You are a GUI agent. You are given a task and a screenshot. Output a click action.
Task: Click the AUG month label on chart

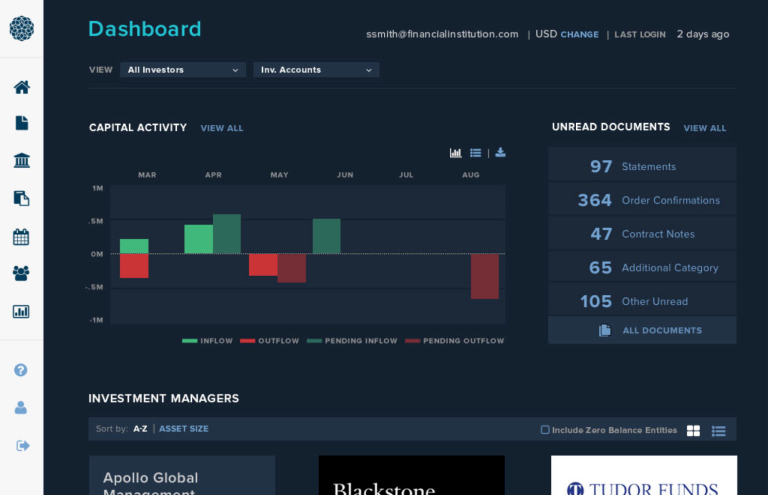click(x=471, y=175)
